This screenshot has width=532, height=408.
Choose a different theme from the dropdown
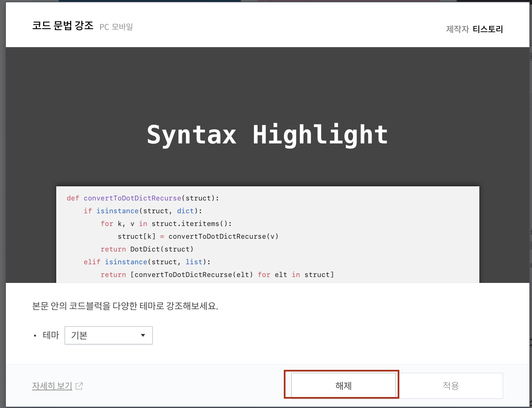click(x=109, y=335)
